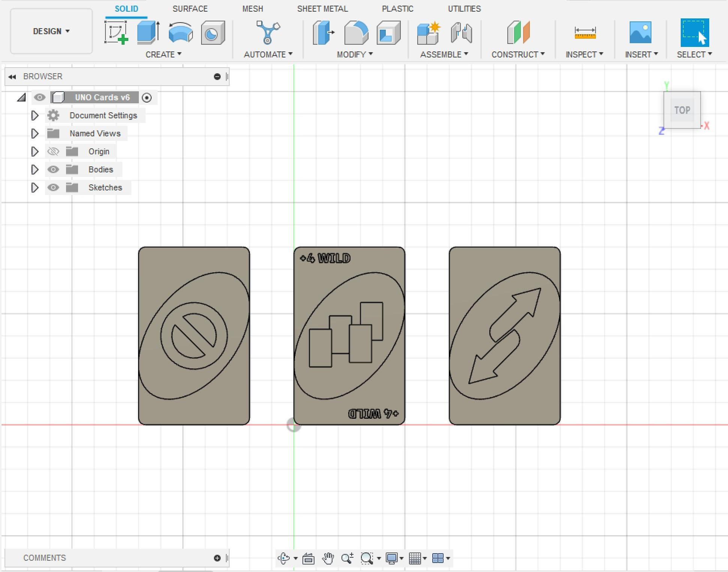Screen dimensions: 728x572
Task: Switch to the SURFACE tab
Action: pos(190,9)
